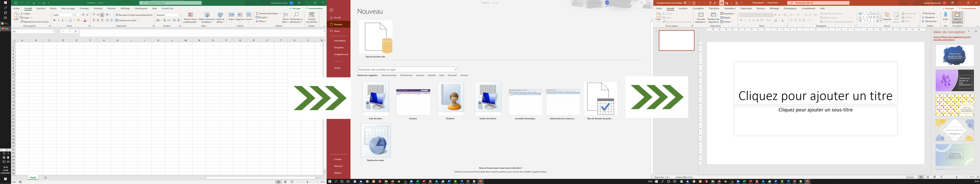980x184 pixels.
Task: Open Transitions tab in PowerPoint
Action: click(714, 8)
